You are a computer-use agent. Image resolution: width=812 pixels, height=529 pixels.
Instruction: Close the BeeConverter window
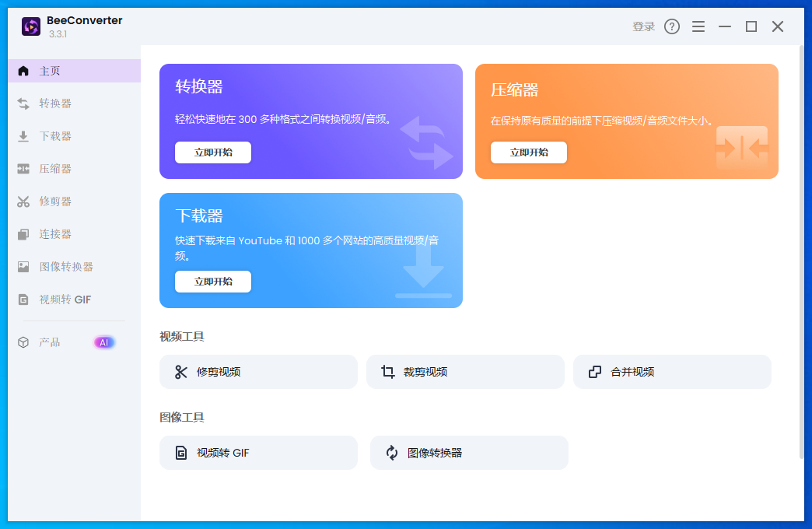(x=777, y=26)
